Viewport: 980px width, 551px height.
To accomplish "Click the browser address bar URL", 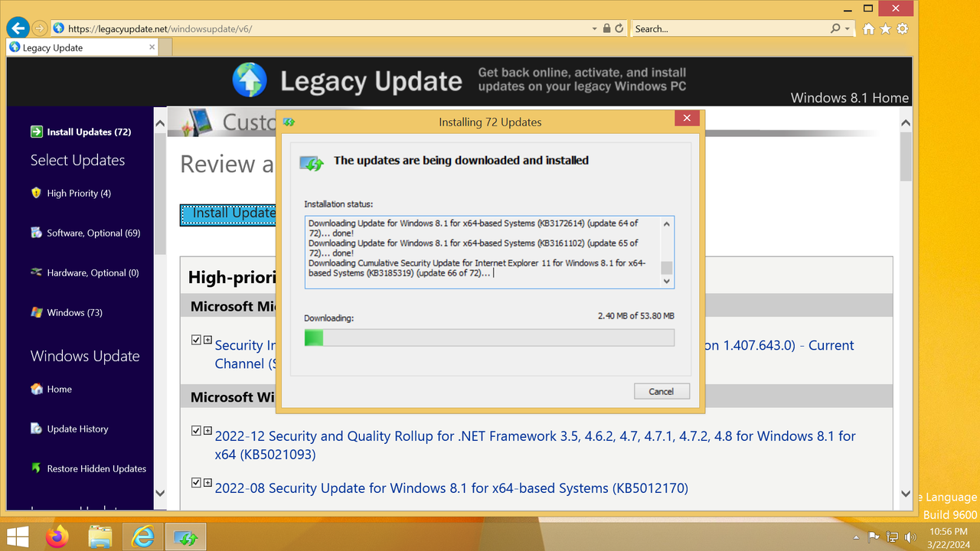I will click(159, 29).
